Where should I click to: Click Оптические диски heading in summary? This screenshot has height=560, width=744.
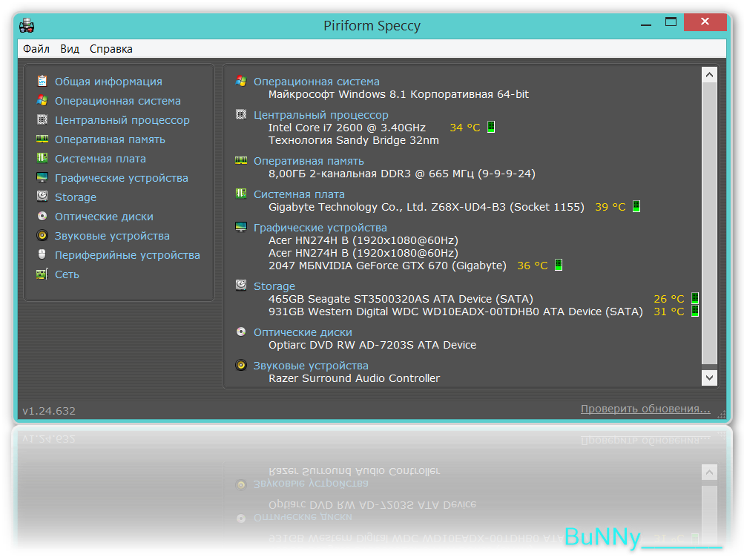pyautogui.click(x=303, y=333)
